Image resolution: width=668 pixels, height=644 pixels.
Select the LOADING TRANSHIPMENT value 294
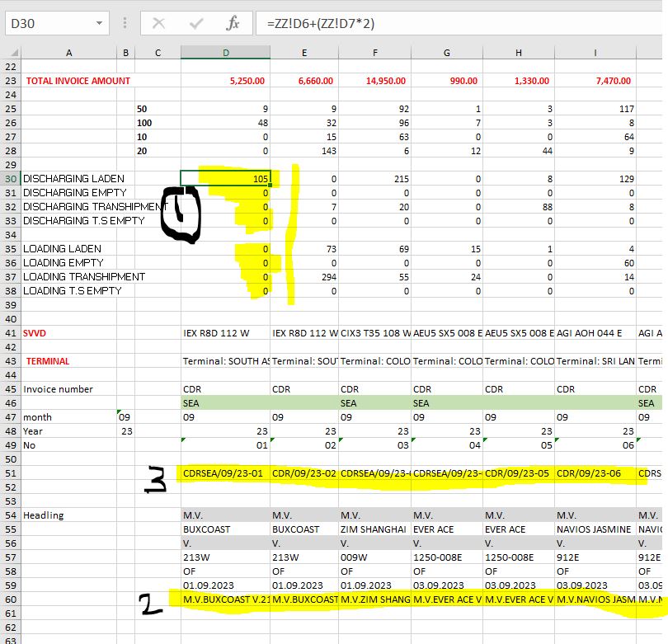[x=304, y=277]
